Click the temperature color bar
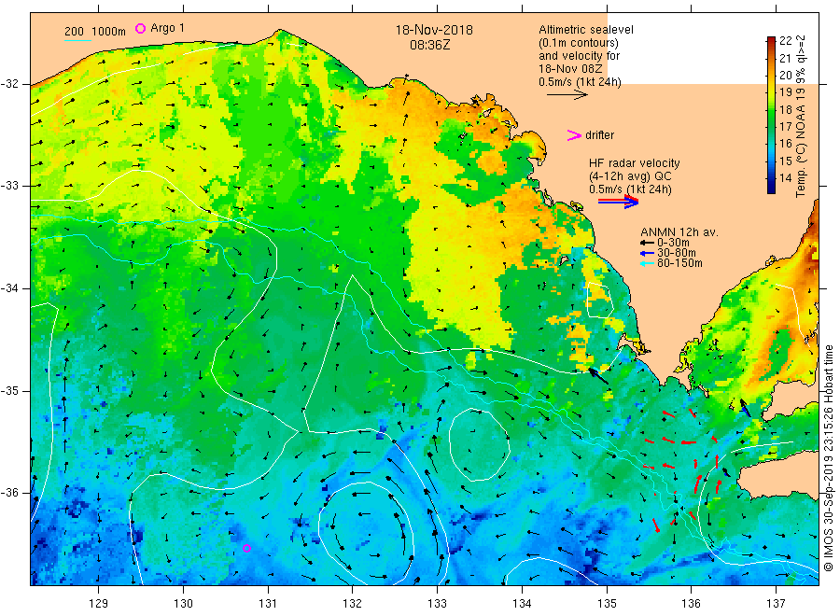Image resolution: width=840 pixels, height=616 pixels. (771, 115)
